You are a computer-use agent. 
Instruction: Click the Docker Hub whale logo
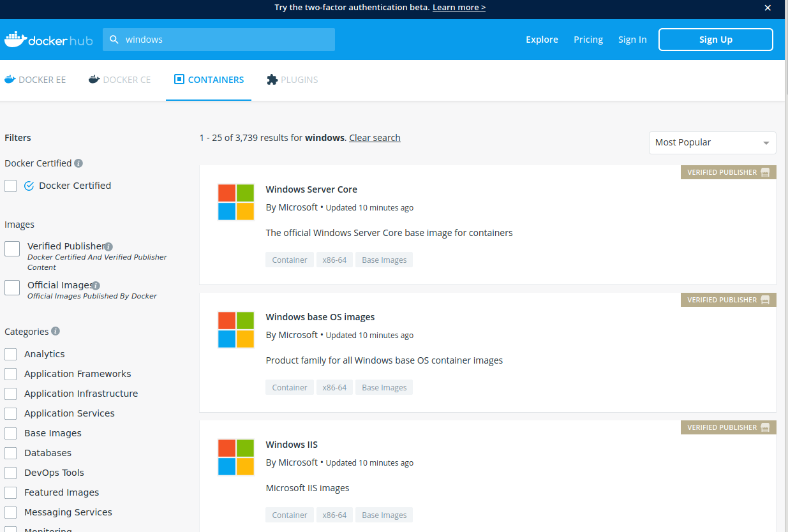[x=48, y=40]
